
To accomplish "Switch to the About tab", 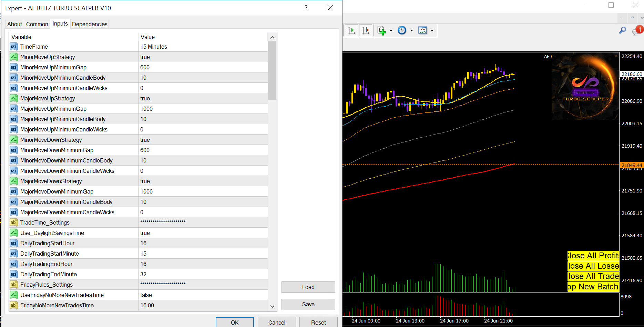I will click(x=14, y=24).
